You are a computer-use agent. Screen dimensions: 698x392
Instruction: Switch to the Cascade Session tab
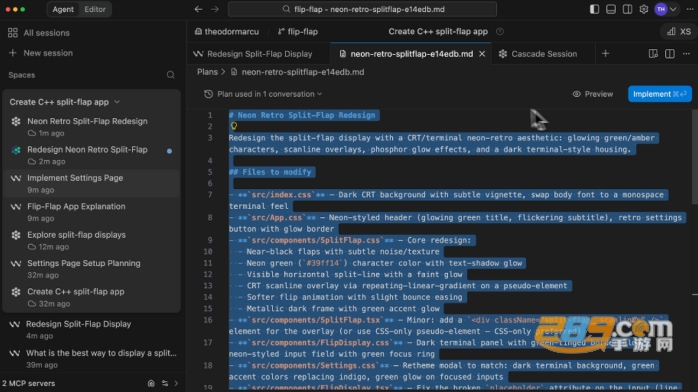pos(539,54)
